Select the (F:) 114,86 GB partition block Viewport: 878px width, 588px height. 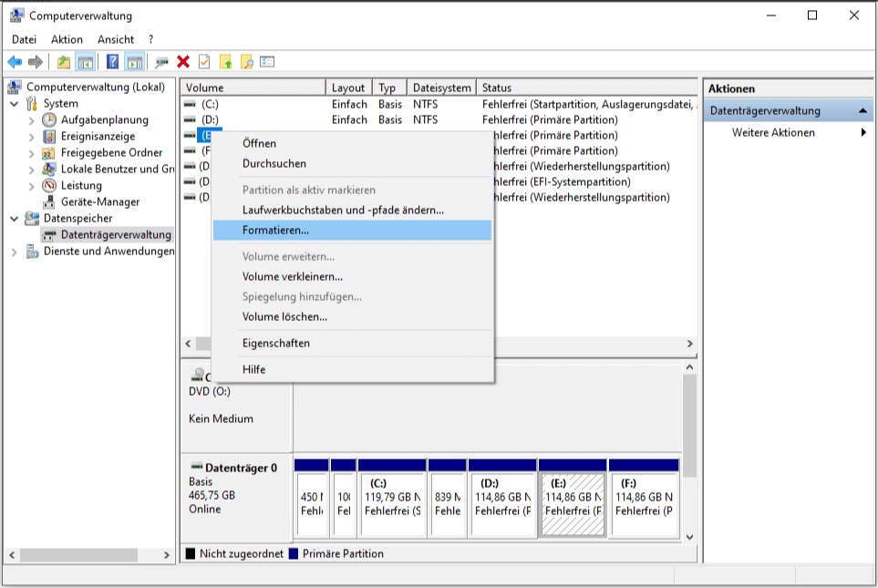pyautogui.click(x=644, y=499)
